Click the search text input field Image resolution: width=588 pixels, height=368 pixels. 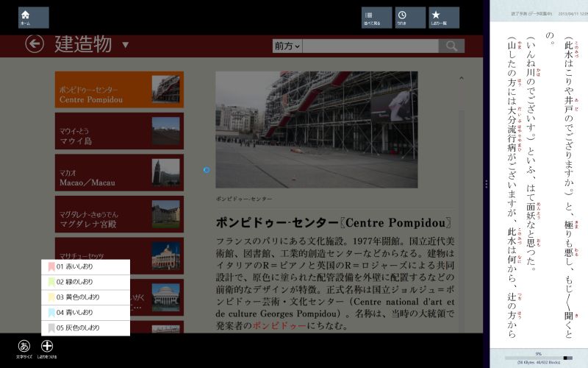tap(370, 46)
